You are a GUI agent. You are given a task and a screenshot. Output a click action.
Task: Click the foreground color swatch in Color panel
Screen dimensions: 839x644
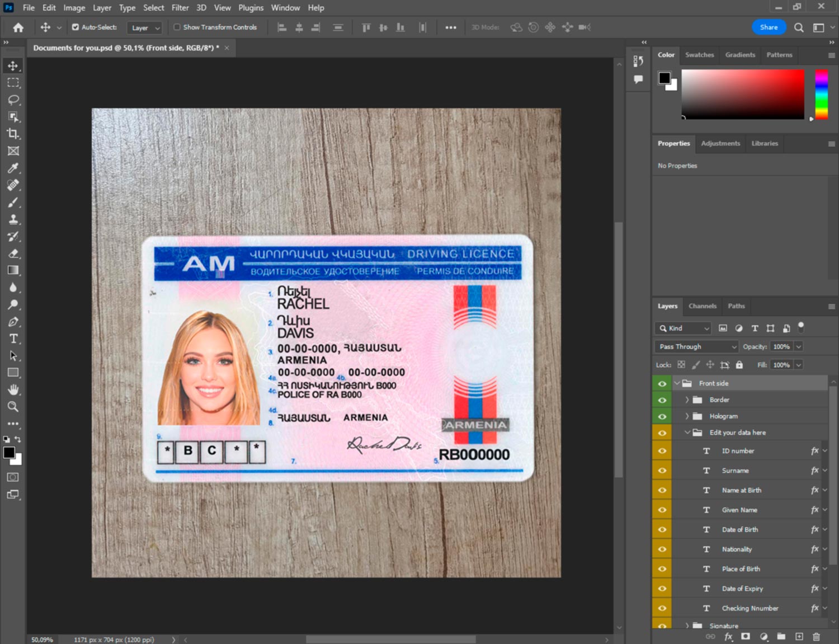pos(664,78)
